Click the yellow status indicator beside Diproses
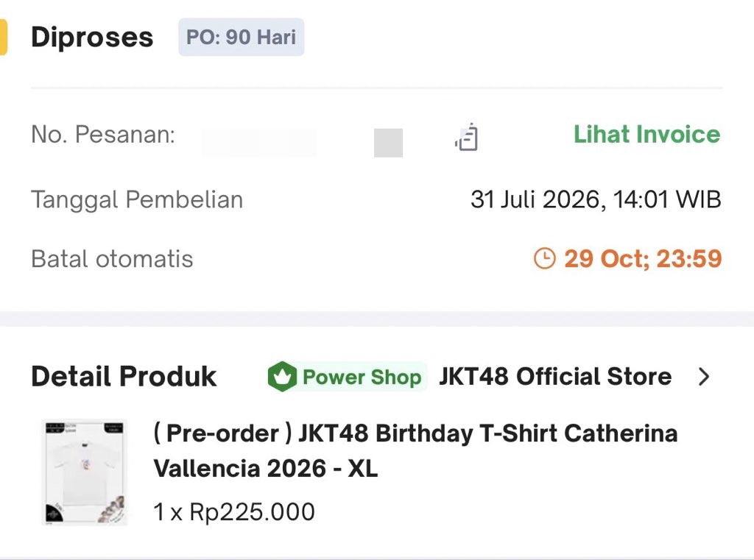This screenshot has width=754, height=560. click(4, 37)
